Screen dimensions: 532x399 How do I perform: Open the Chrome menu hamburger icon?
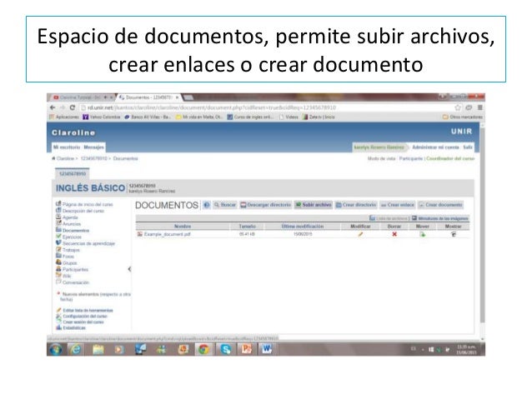(x=479, y=107)
